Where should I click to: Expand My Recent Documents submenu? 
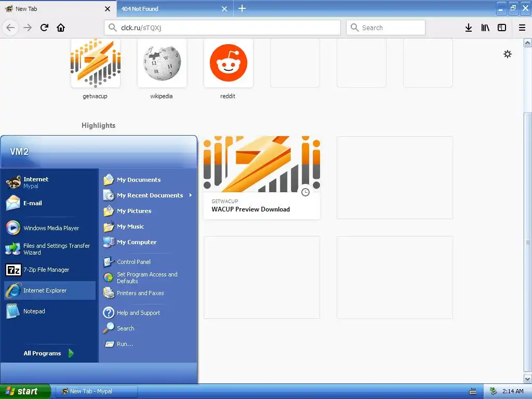pos(148,195)
